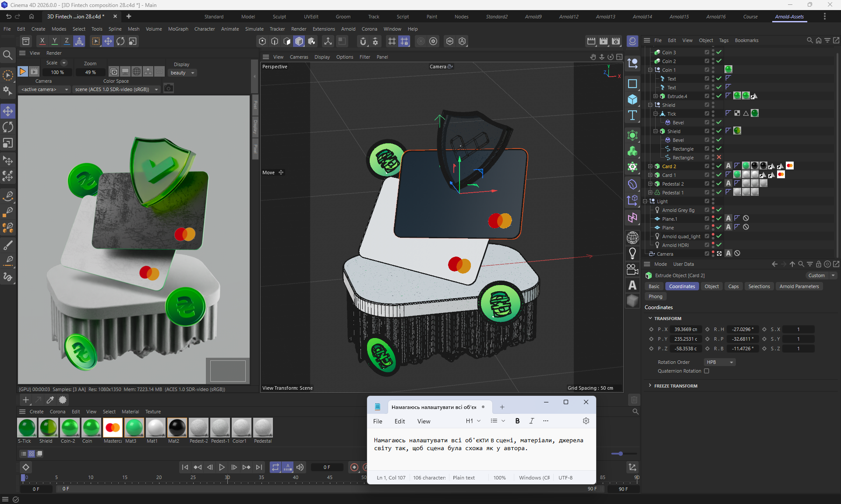
Task: Select the Mastercard material swatch
Action: pyautogui.click(x=113, y=428)
